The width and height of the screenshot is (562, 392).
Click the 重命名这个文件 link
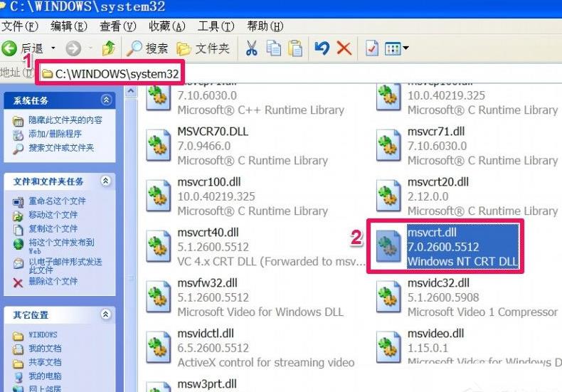[57, 201]
